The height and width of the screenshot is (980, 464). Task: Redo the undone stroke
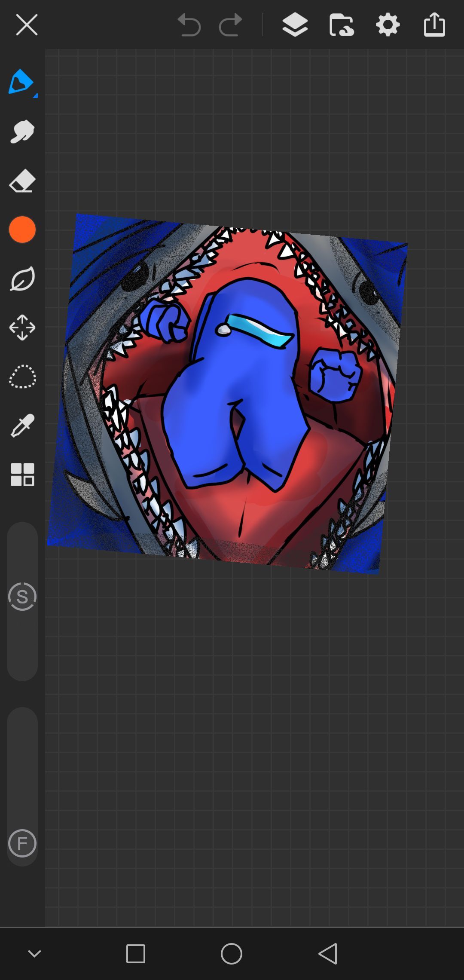tap(230, 24)
